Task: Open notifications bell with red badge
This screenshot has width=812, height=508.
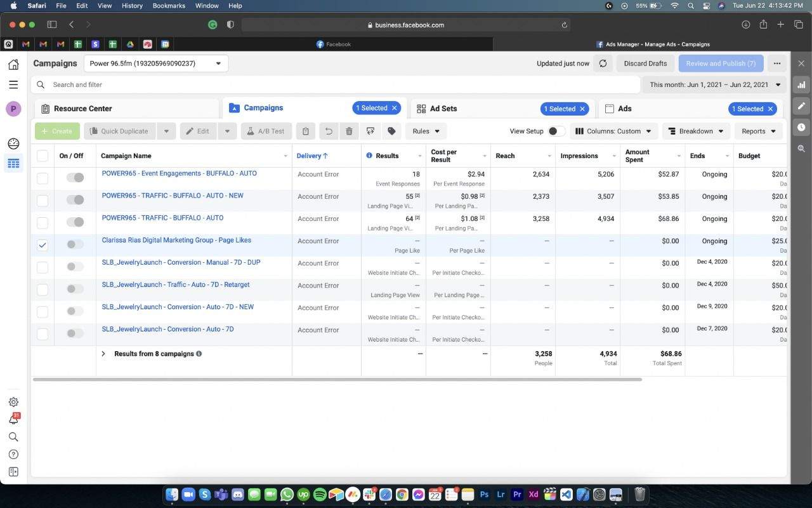Action: tap(13, 419)
